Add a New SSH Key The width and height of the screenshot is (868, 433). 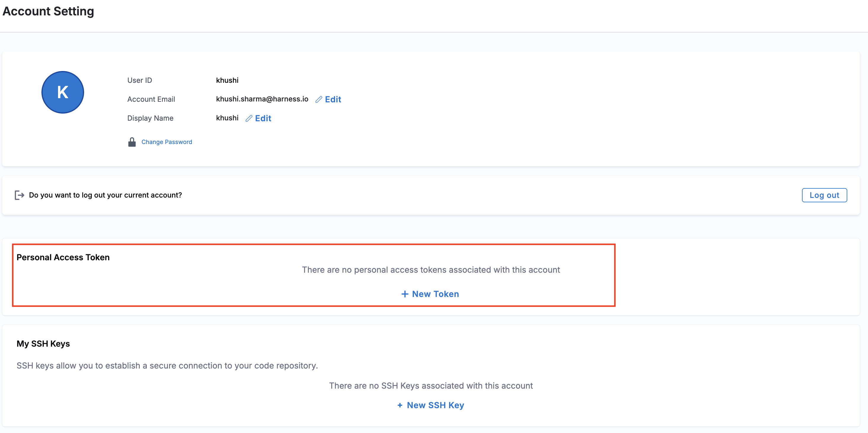(x=435, y=405)
